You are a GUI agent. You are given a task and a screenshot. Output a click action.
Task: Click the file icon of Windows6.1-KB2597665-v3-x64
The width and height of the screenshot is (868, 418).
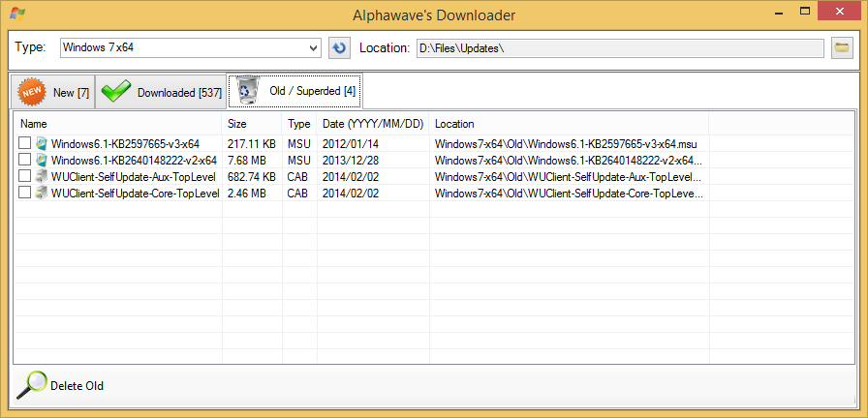[x=42, y=144]
